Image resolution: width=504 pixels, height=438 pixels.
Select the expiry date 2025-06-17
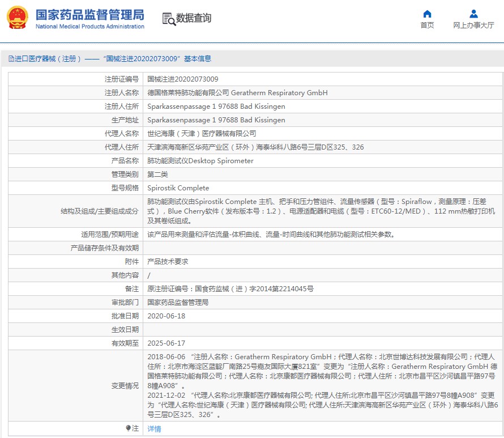click(x=166, y=343)
